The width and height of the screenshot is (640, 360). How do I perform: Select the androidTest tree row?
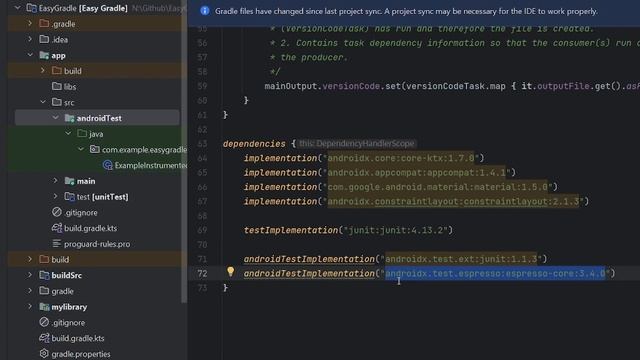click(97, 118)
